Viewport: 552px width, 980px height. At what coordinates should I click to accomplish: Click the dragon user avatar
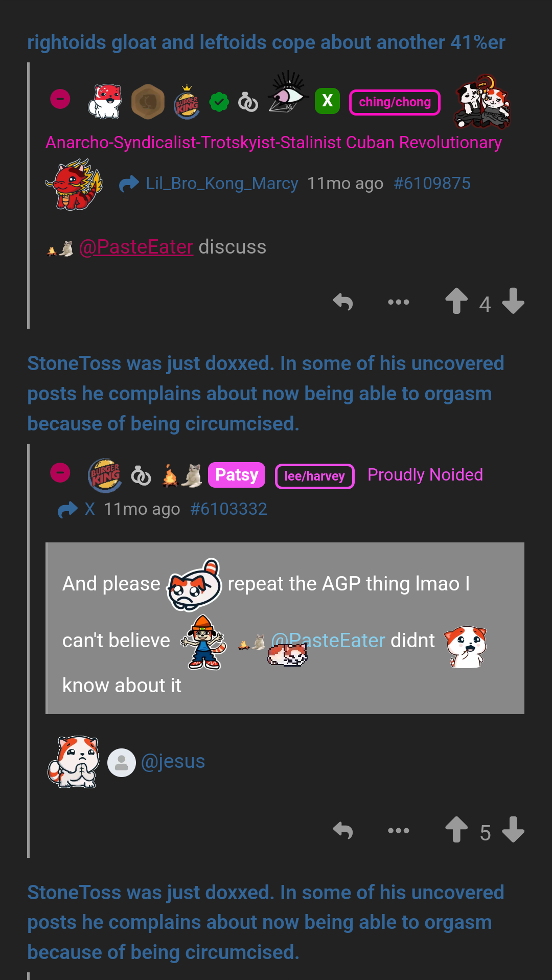coord(75,185)
